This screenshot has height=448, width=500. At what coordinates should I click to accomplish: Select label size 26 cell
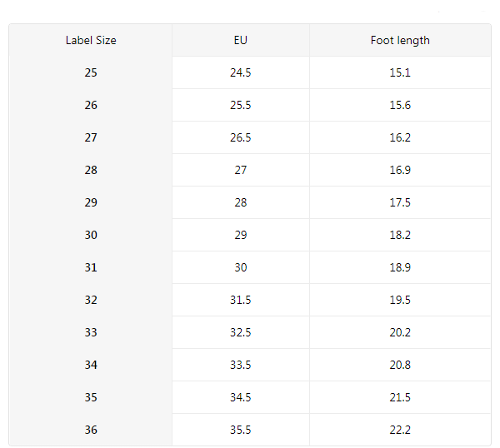[91, 105]
